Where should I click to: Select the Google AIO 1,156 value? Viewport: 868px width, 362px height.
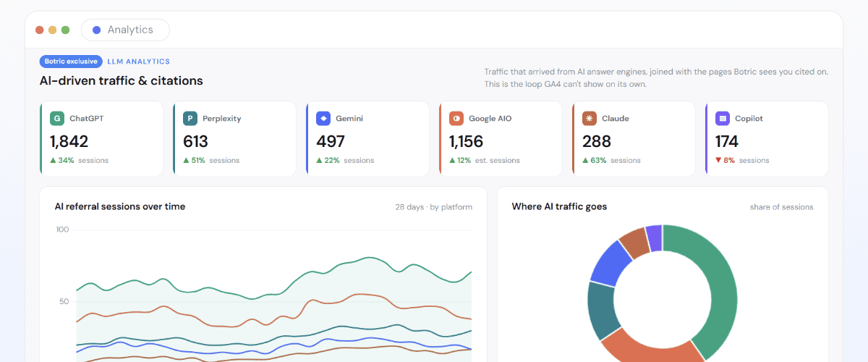467,141
